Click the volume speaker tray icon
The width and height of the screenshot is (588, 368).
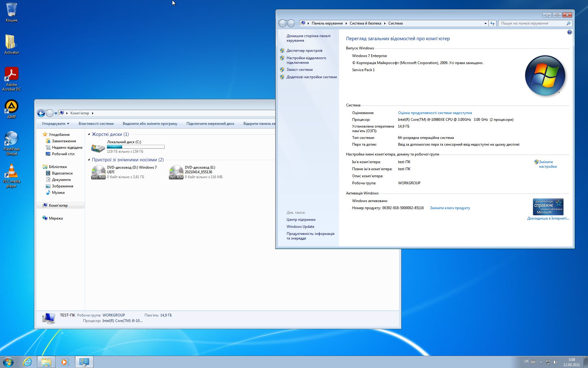coord(556,362)
